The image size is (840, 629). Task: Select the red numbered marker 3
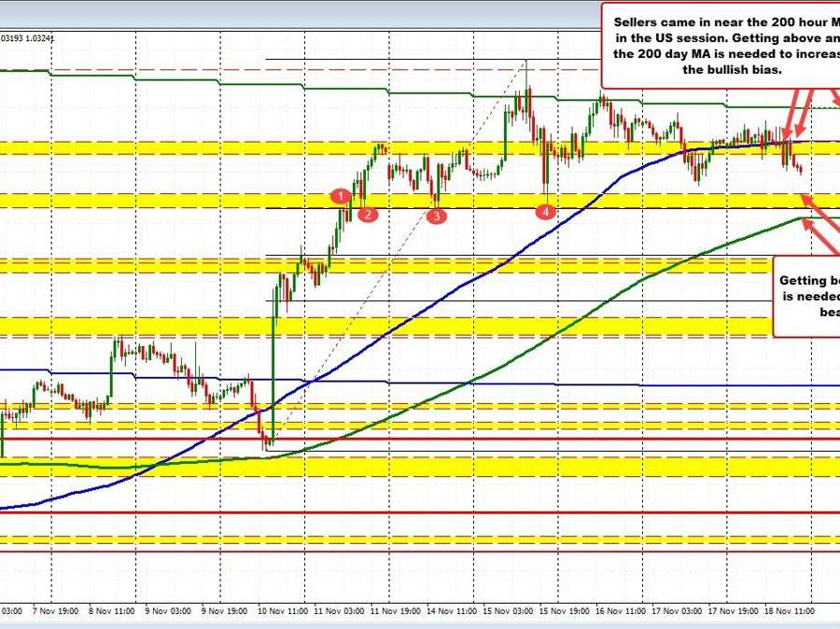point(435,215)
